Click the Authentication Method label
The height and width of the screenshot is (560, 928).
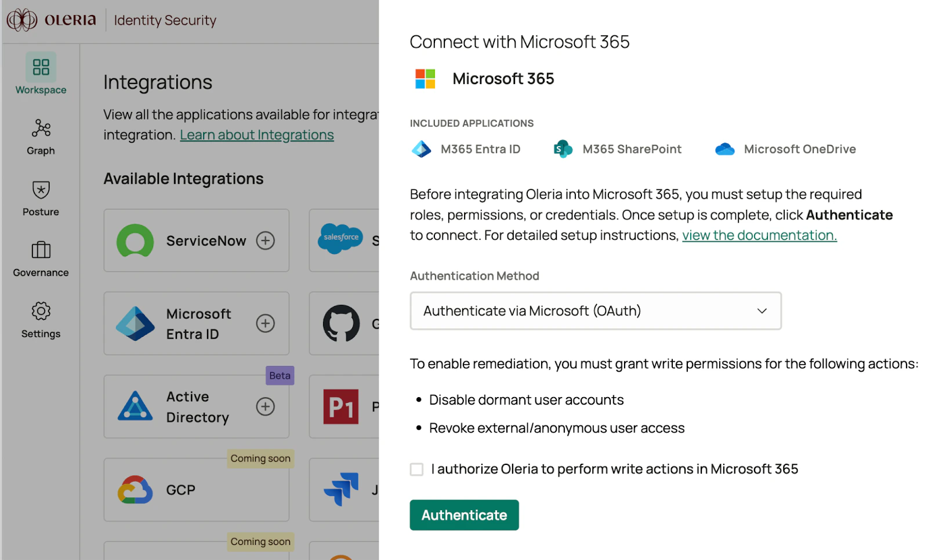(x=474, y=276)
